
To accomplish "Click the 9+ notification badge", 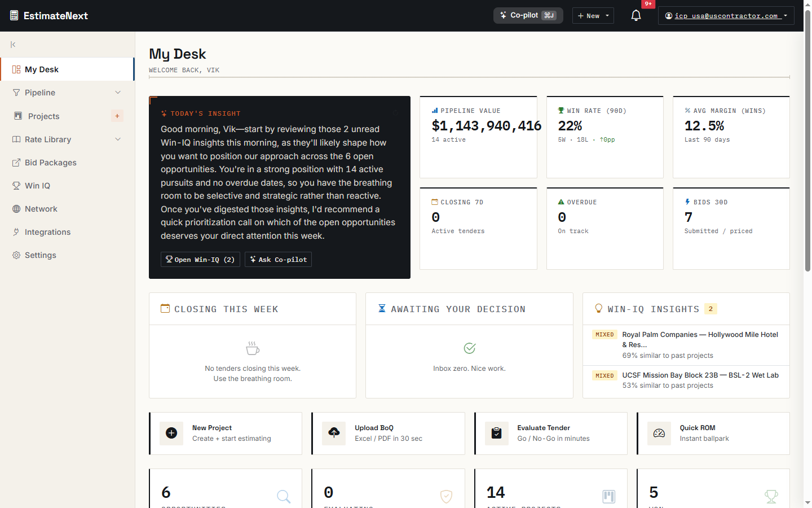I will coord(648,4).
